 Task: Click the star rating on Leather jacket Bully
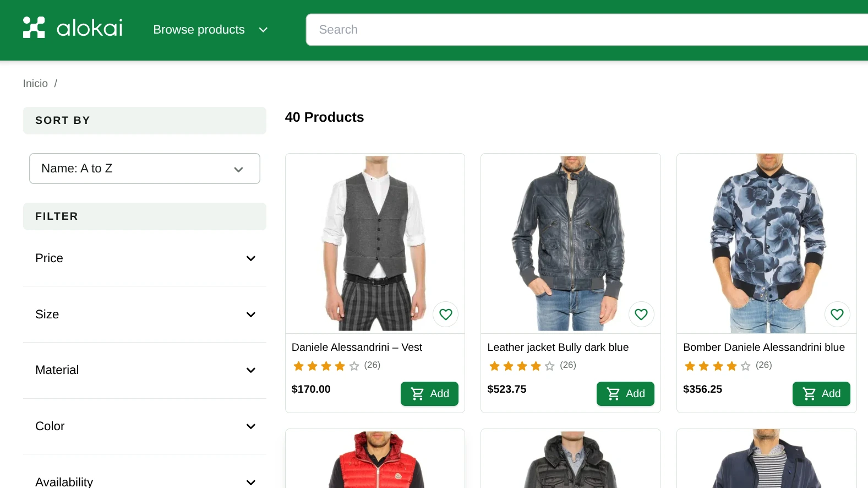522,366
